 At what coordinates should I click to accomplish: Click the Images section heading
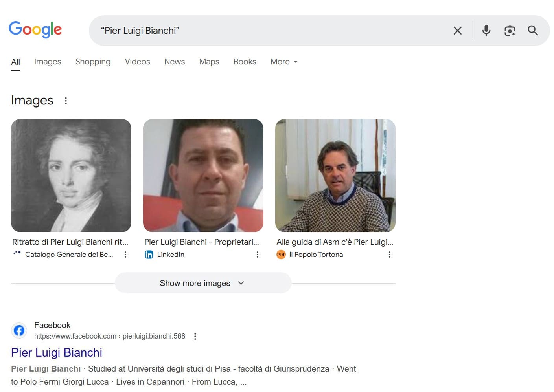(x=32, y=101)
